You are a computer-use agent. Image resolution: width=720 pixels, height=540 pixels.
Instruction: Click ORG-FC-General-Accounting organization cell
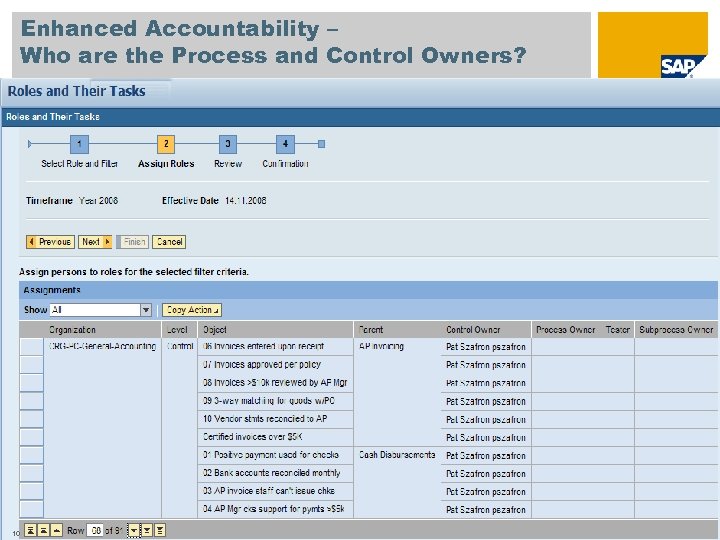[x=102, y=346]
